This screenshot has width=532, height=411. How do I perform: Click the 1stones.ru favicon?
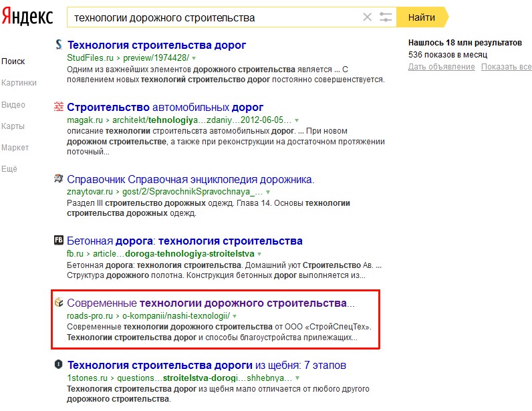pyautogui.click(x=59, y=364)
